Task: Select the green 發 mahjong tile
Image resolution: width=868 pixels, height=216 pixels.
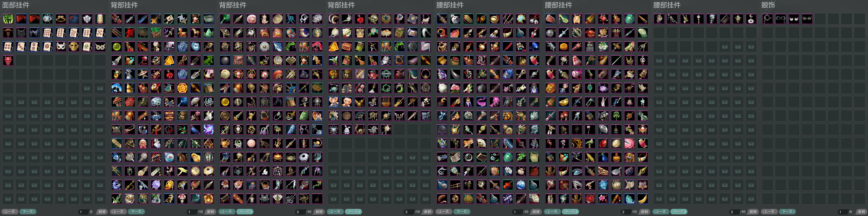Action: point(87,46)
